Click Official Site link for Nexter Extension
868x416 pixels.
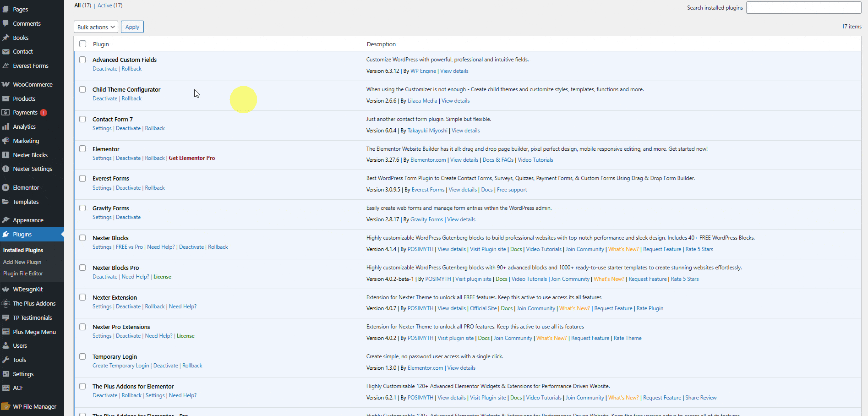tap(483, 308)
